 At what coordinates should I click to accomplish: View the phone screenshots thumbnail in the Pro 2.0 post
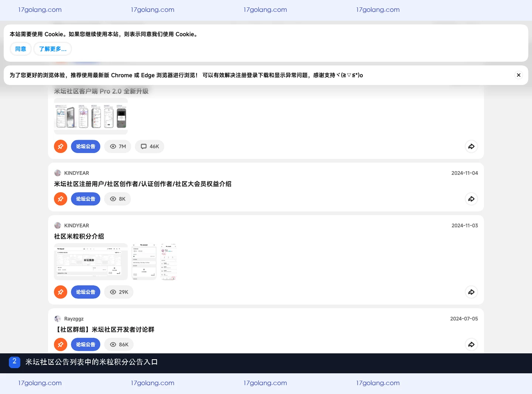[91, 116]
